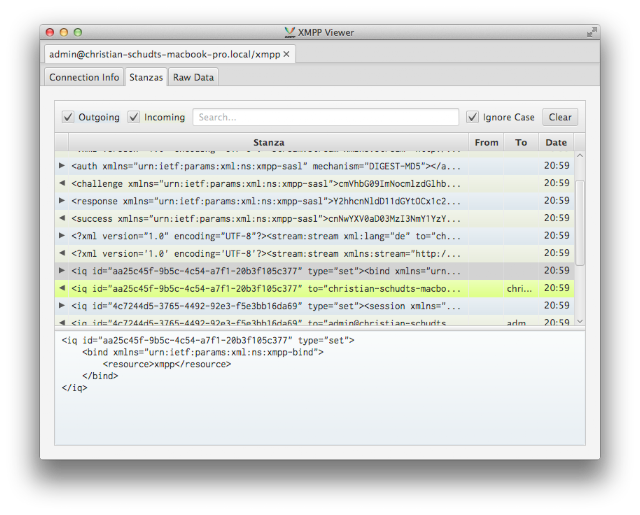The image size is (640, 515).
Task: Click the scroll up arrow of the stanza list
Action: coord(580,155)
